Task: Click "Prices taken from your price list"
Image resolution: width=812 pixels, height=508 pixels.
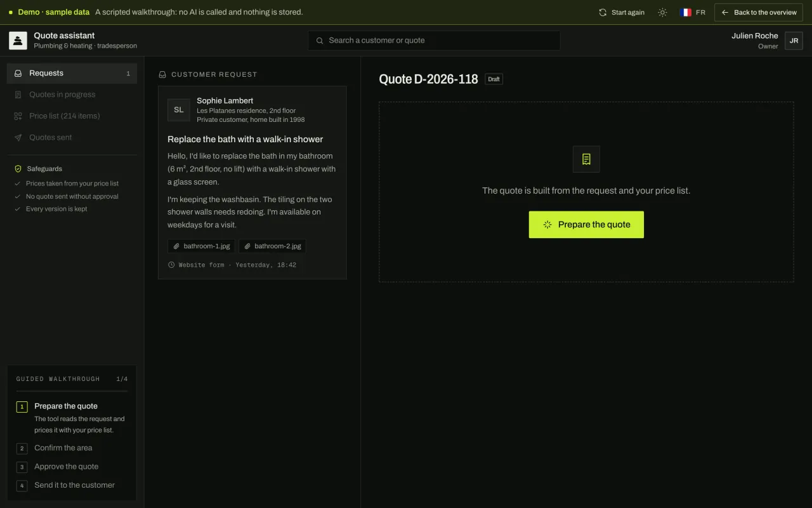Action: tap(72, 184)
